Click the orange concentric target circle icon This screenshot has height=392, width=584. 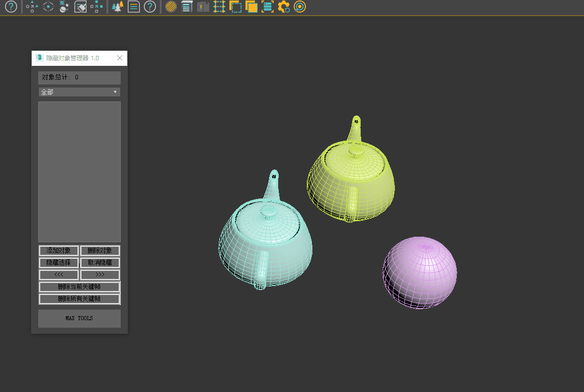tap(300, 7)
